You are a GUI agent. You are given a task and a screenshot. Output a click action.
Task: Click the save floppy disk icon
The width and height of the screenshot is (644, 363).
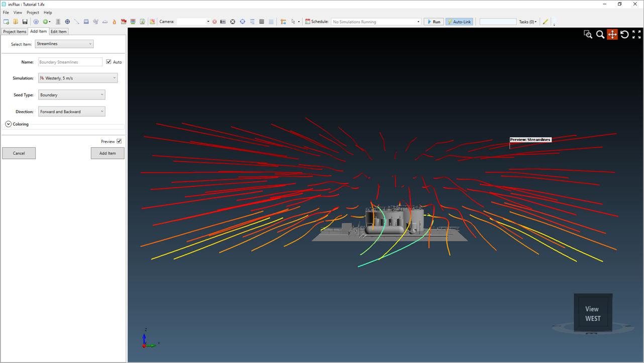[25, 22]
